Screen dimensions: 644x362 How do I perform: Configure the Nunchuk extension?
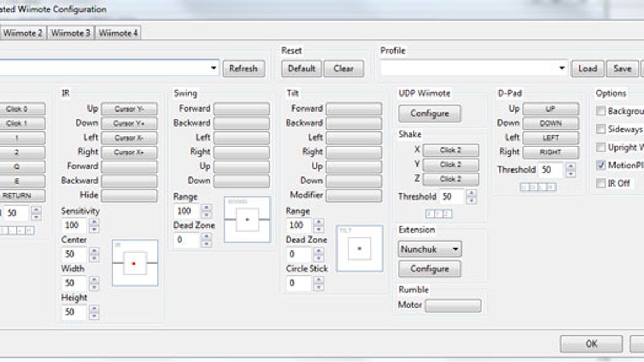tap(429, 269)
